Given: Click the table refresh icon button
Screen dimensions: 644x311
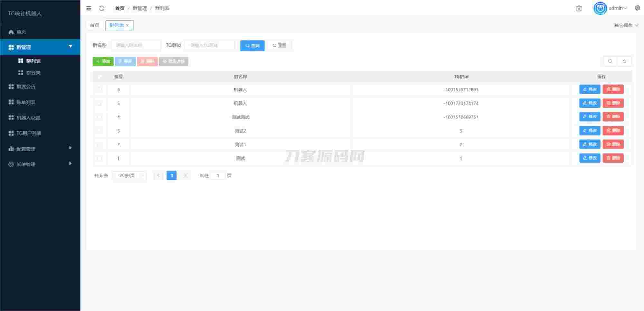Looking at the screenshot, I should [x=624, y=61].
